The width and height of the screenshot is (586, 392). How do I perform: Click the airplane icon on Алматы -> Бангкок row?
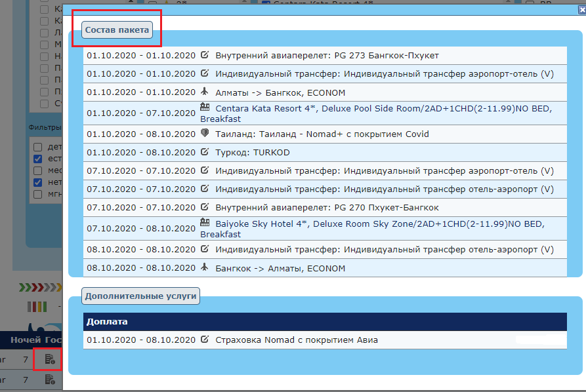(x=205, y=92)
